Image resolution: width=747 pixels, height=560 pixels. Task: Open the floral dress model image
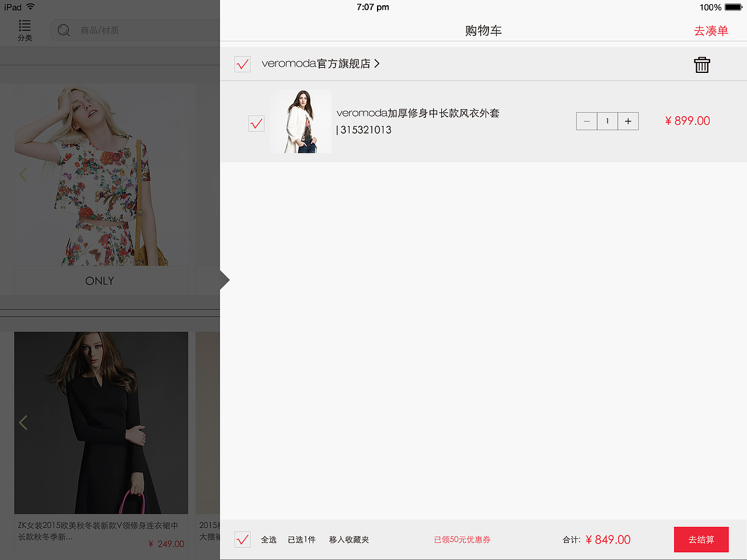pyautogui.click(x=101, y=175)
